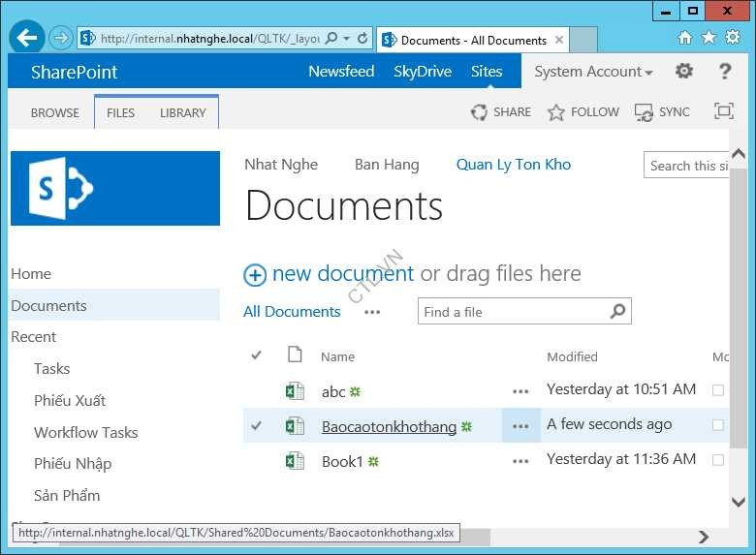Image resolution: width=756 pixels, height=555 pixels.
Task: Open the System Account dropdown menu
Action: [593, 72]
